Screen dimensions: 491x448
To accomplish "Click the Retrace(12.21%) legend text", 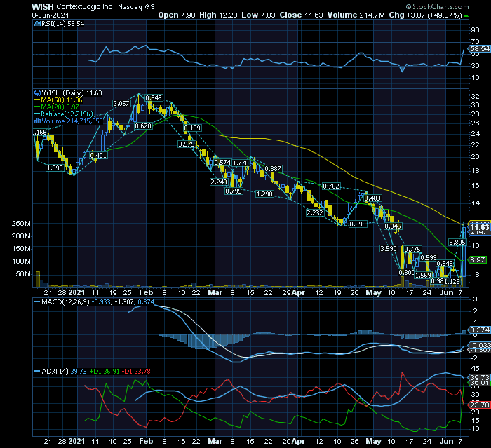I will [x=67, y=114].
